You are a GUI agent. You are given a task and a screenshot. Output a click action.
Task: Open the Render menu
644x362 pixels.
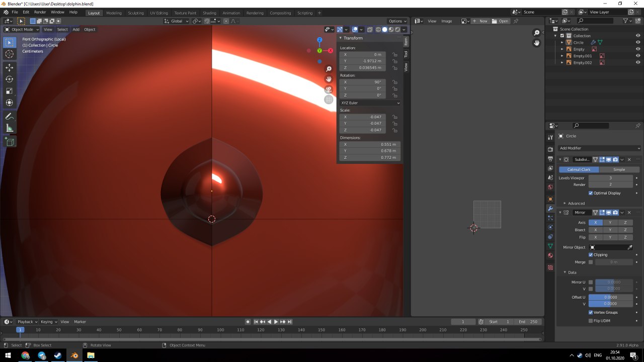(40, 12)
